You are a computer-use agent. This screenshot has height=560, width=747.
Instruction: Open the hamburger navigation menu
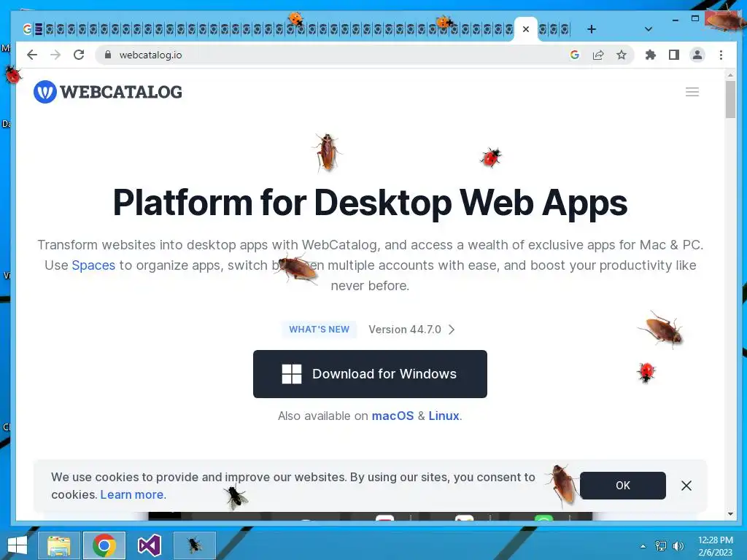(692, 92)
